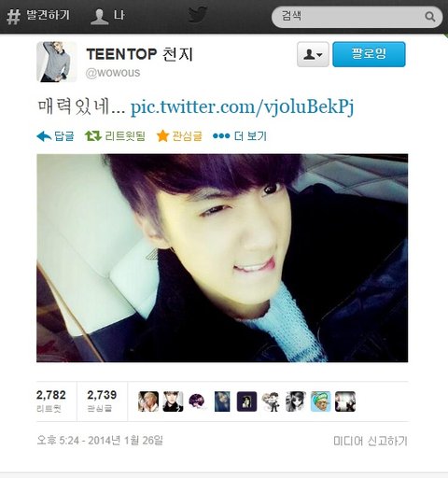
Task: Click the first retweeter avatar
Action: pyautogui.click(x=148, y=401)
